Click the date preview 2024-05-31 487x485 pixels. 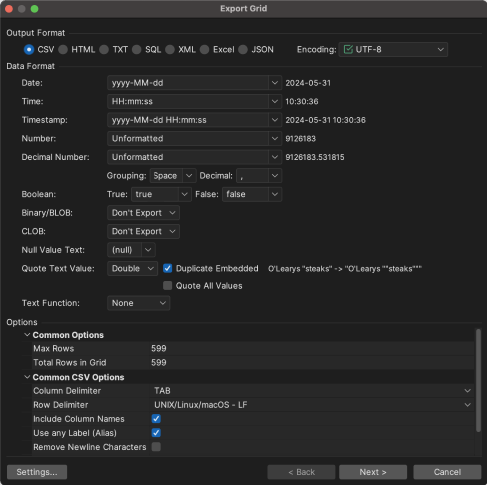[x=308, y=83]
